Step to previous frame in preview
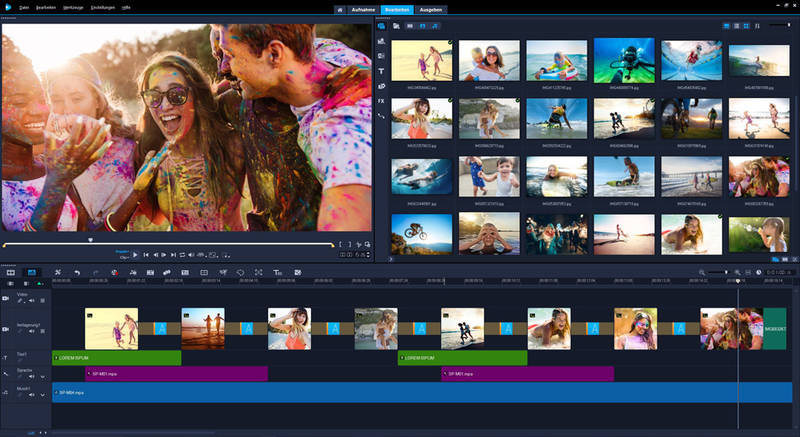The image size is (800, 437). point(155,255)
